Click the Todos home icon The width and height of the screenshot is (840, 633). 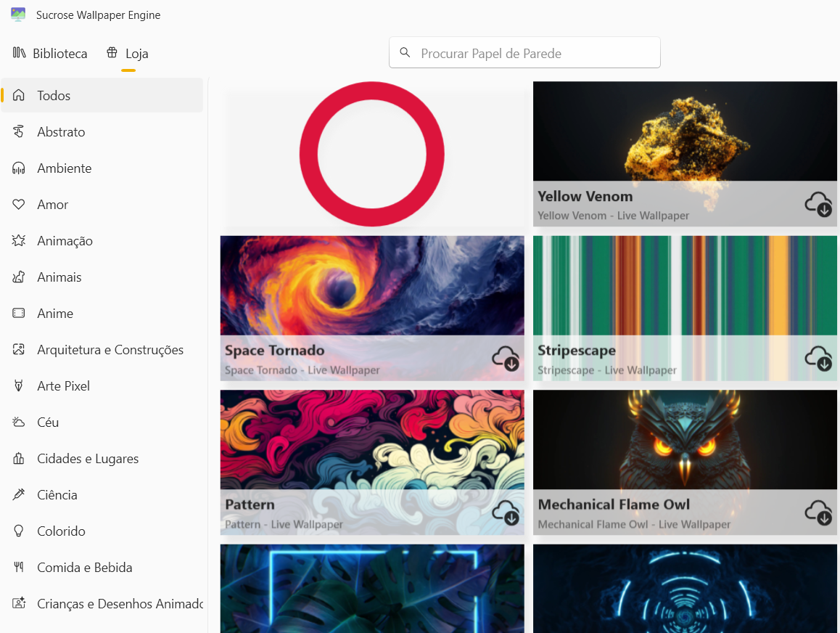click(19, 95)
